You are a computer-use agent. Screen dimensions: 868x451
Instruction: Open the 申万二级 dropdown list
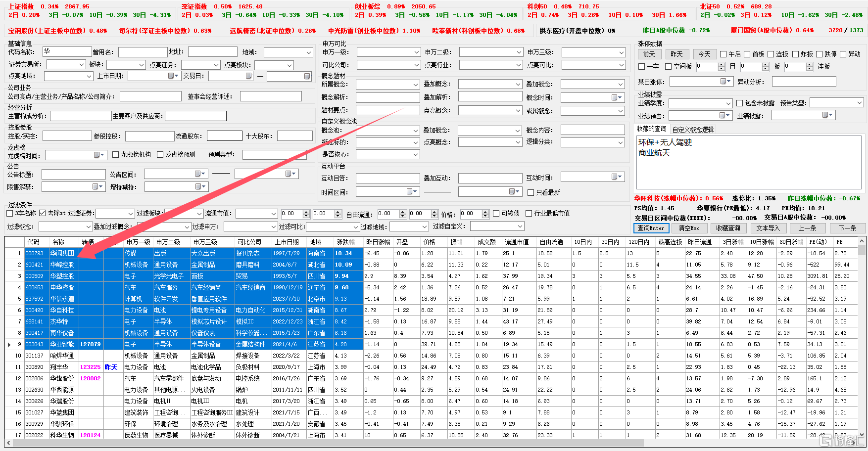519,52
